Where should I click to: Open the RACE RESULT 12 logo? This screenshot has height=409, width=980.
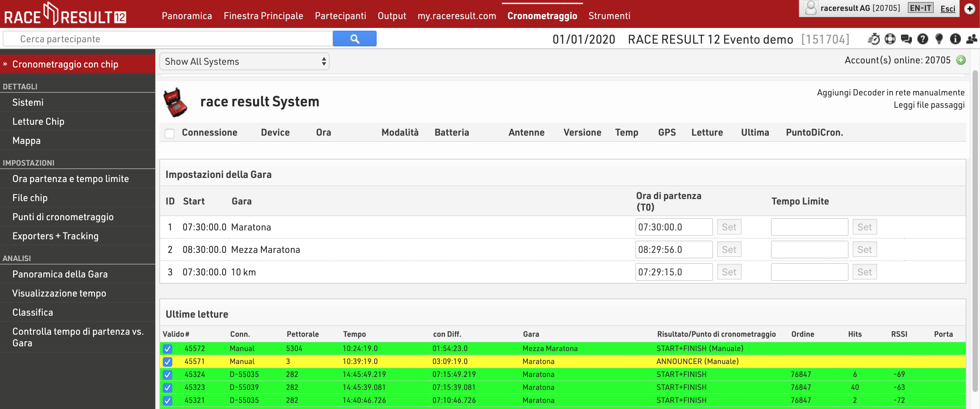click(x=65, y=14)
